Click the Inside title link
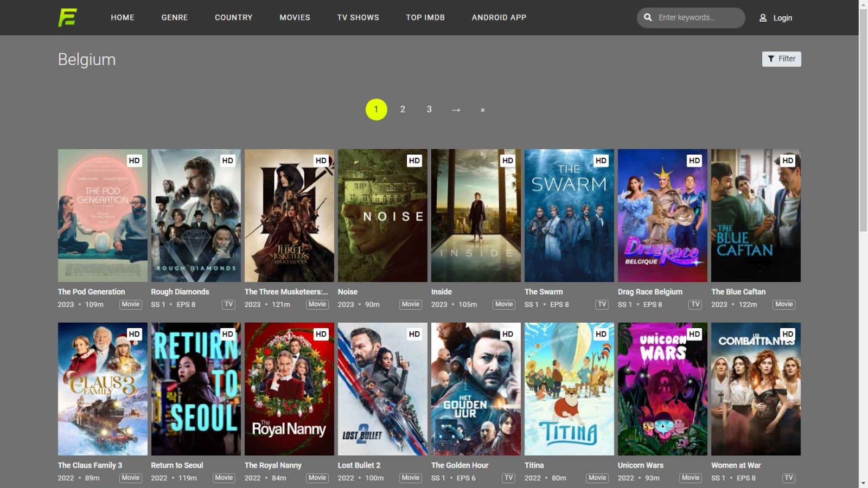 point(442,292)
